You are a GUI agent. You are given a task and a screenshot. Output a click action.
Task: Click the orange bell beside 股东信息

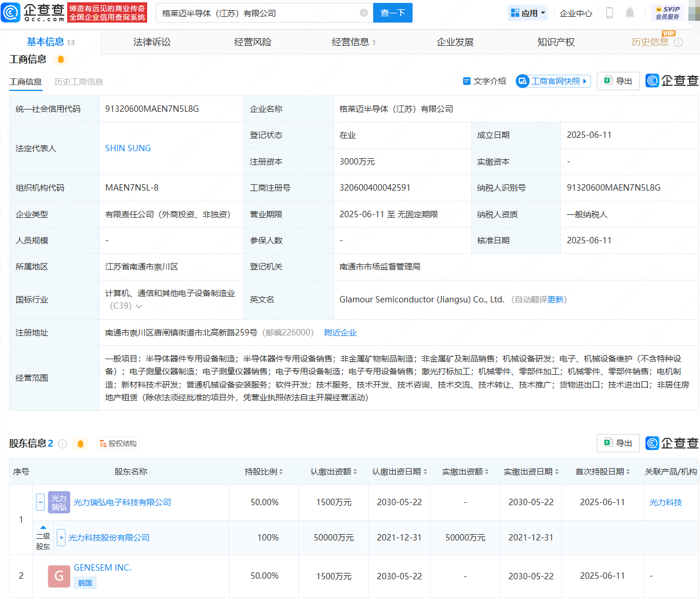(x=81, y=444)
